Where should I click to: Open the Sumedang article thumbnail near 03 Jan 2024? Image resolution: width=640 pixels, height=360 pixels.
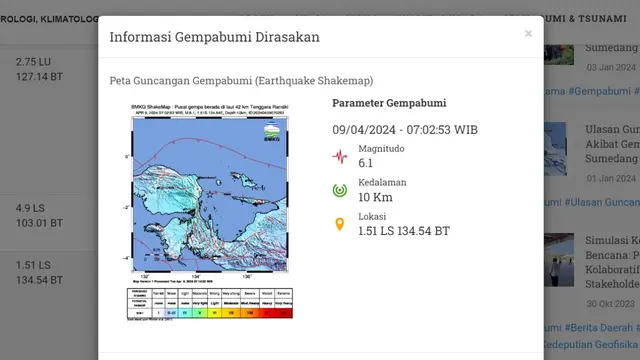point(559,55)
